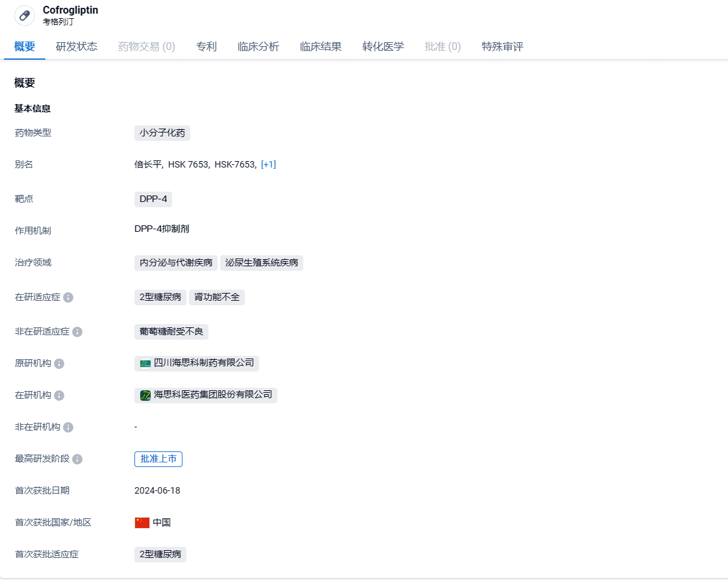Screen dimensions: 728x580
Task: Click the 别名 field label
Action: 23,164
